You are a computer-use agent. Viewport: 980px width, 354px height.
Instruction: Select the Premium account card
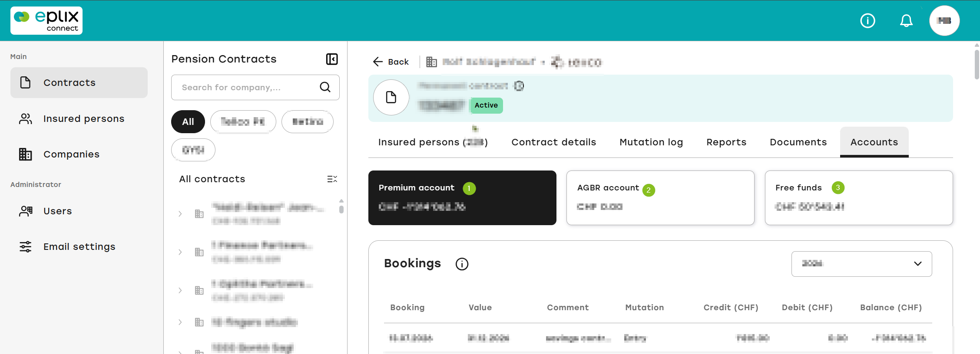[462, 198]
